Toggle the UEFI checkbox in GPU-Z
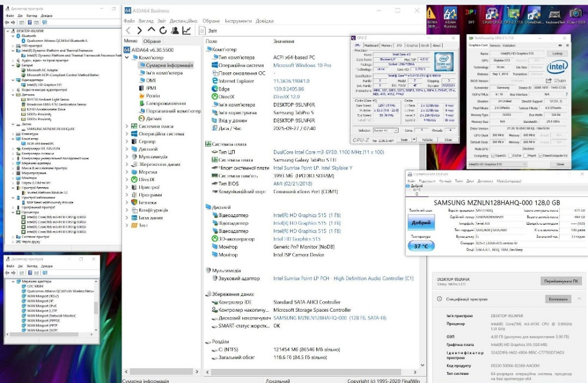 click(555, 81)
